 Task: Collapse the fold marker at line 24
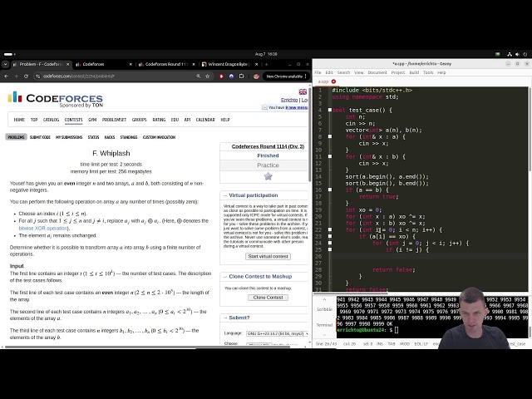[330, 243]
